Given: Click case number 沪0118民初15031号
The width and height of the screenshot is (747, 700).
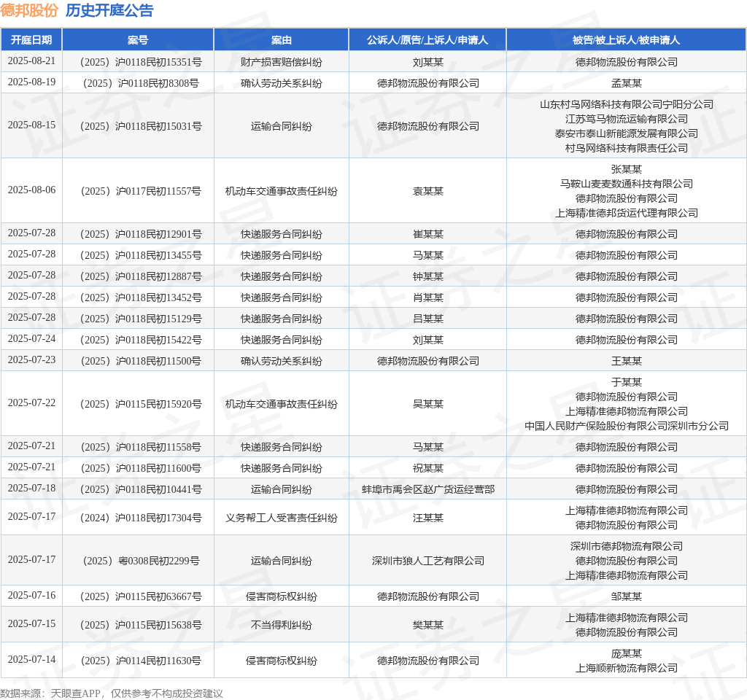Looking at the screenshot, I should 141,126.
